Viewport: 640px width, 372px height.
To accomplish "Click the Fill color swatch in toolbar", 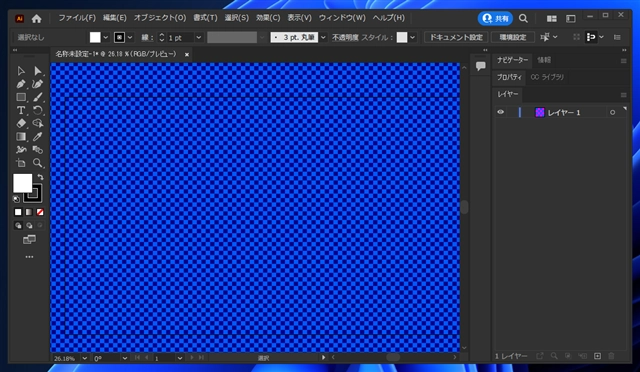I will click(x=22, y=183).
